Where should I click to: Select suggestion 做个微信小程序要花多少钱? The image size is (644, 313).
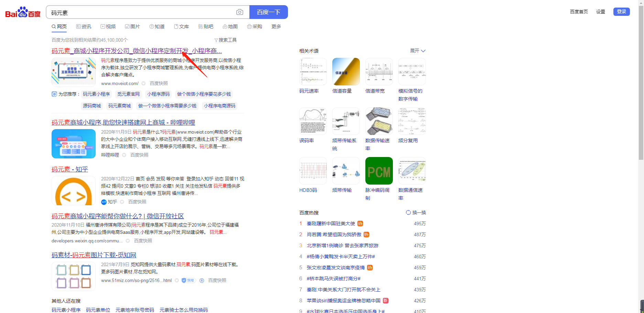(204, 94)
